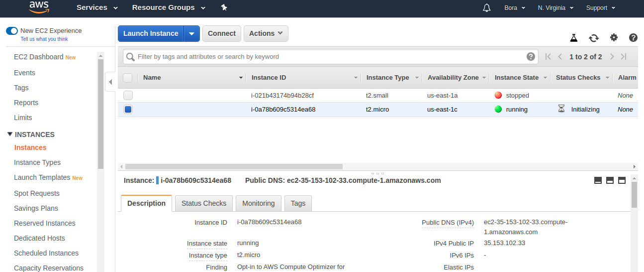Collapse the sidebar navigation arrow
644x272 pixels.
pyautogui.click(x=110, y=82)
